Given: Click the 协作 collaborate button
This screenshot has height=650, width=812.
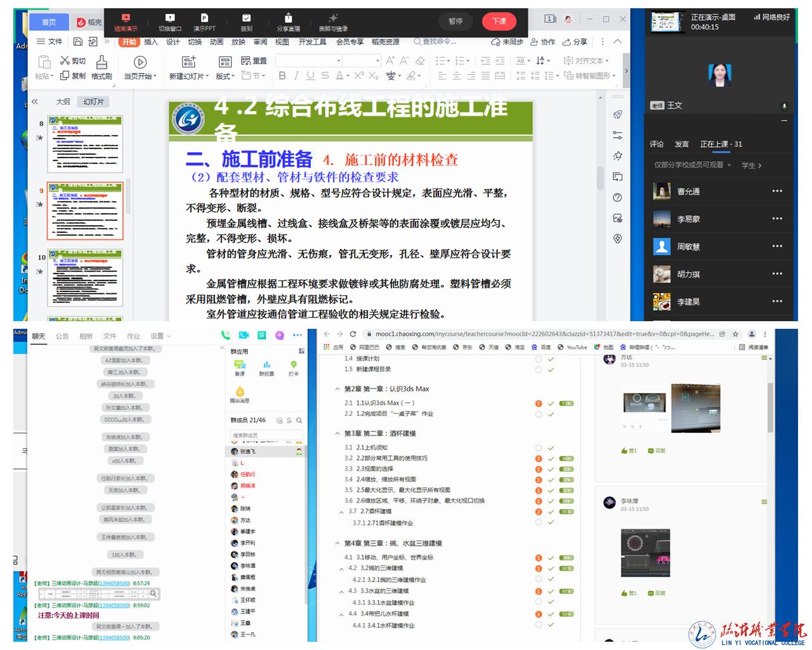Looking at the screenshot, I should pyautogui.click(x=543, y=42).
